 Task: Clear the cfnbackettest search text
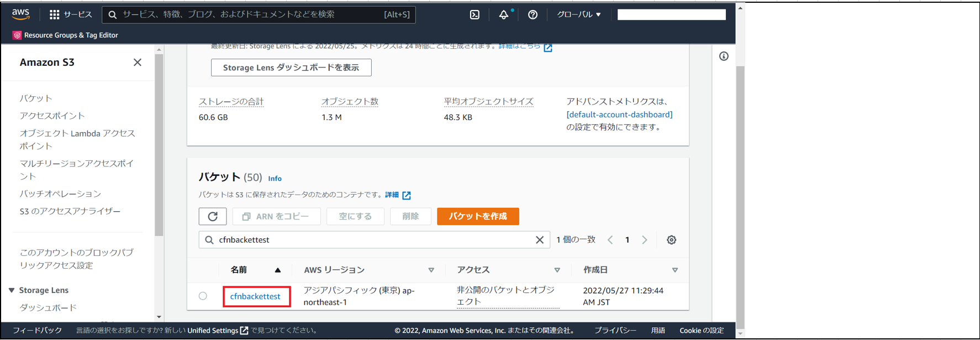coord(540,240)
